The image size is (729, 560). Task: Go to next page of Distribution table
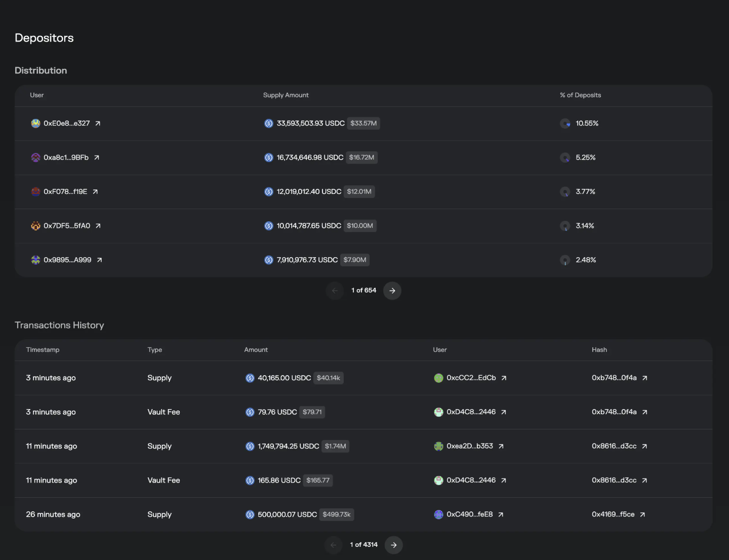[392, 291]
